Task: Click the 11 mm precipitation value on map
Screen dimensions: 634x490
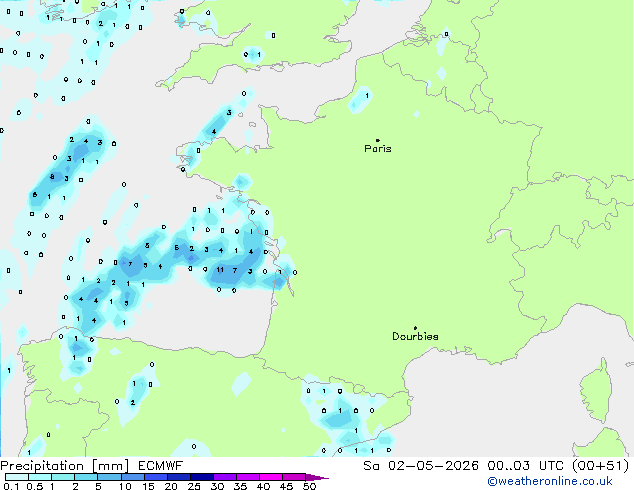Action: pos(220,270)
